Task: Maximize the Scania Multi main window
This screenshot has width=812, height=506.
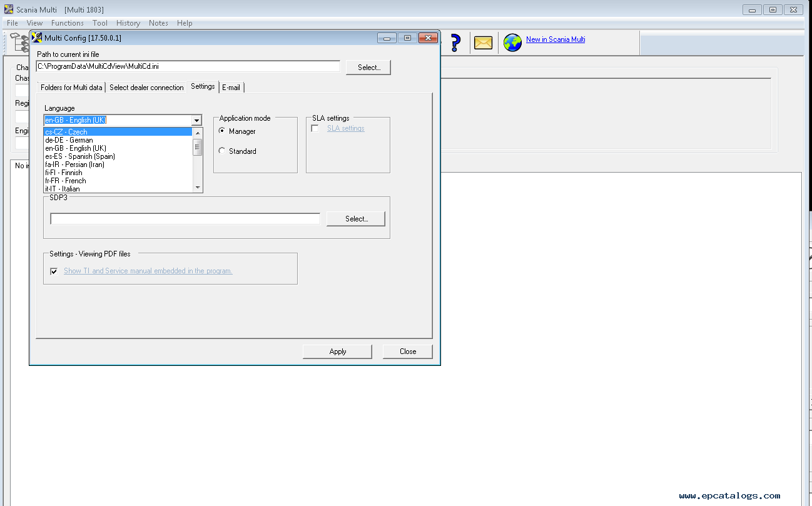Action: 773,9
